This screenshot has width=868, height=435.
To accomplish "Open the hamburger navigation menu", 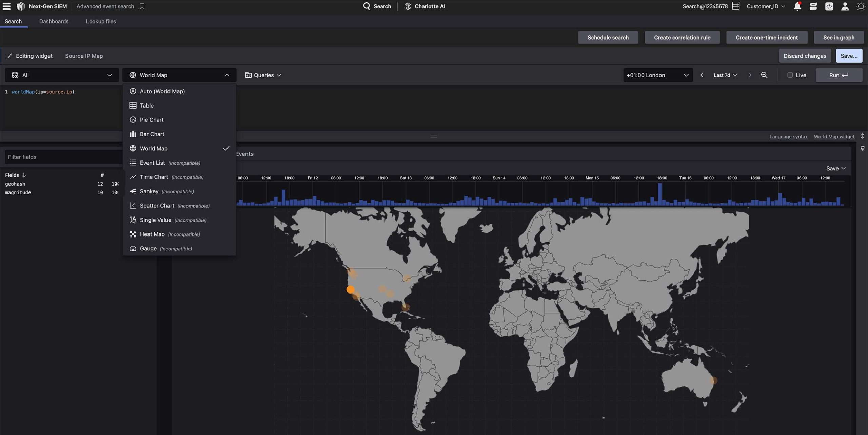I will (6, 6).
